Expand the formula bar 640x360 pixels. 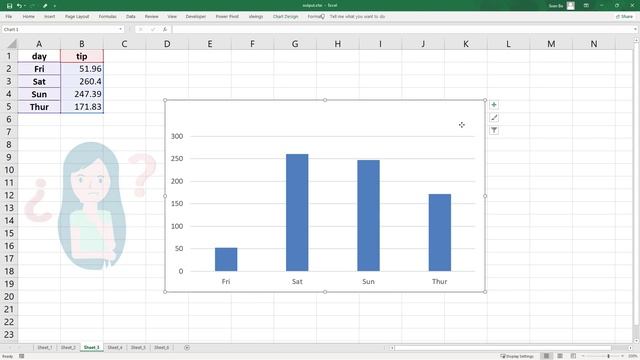(635, 29)
